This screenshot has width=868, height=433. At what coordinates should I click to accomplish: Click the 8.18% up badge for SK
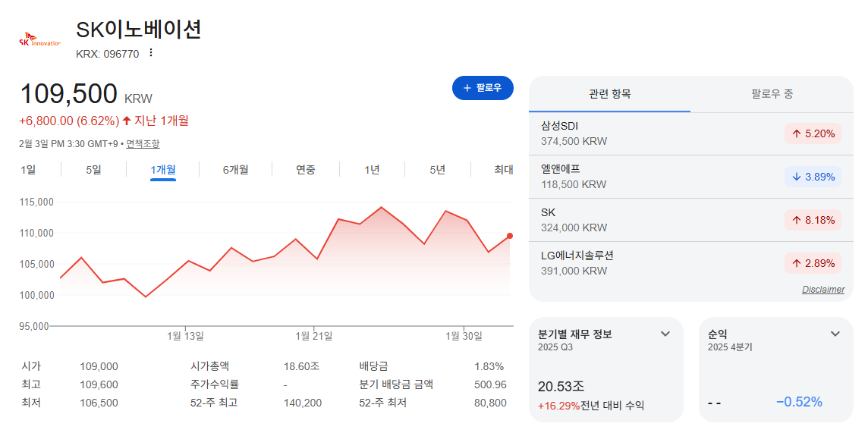813,220
